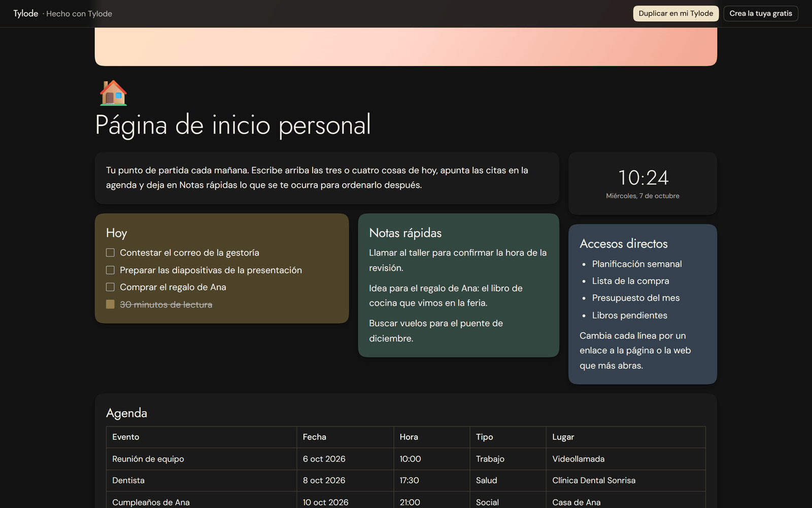
Task: Click the pink gradient cover banner
Action: click(x=405, y=47)
